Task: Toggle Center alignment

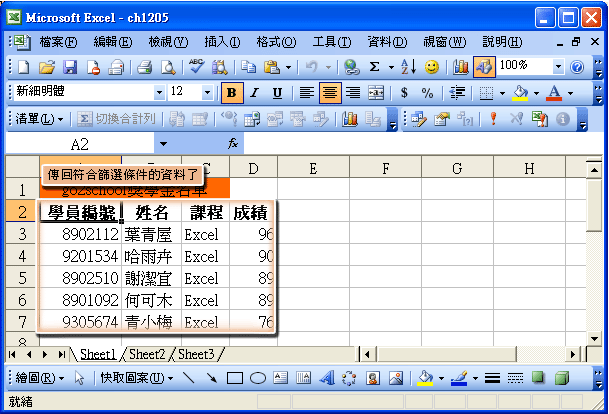Action: click(328, 92)
